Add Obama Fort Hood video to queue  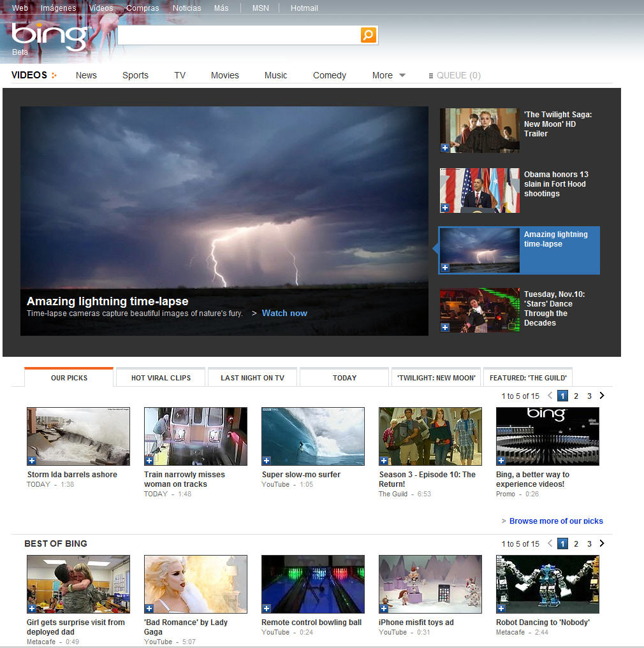(x=444, y=208)
